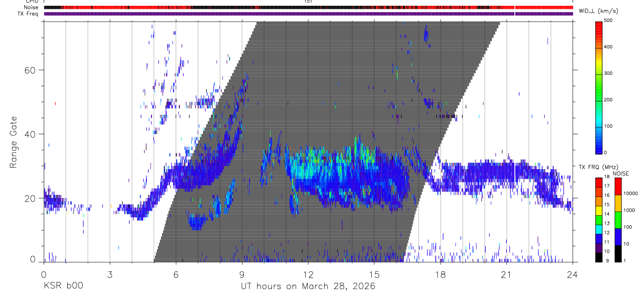
Task: Click the '151' CPID value at top
Action: click(308, 2)
